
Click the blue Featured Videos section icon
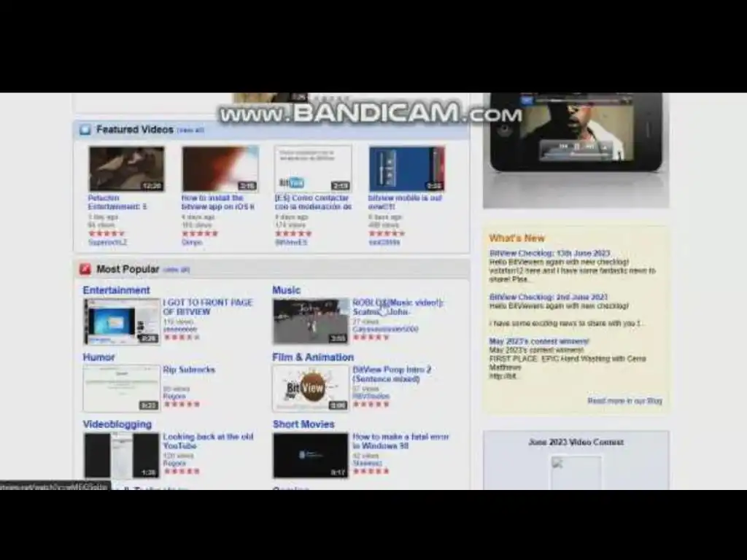[x=85, y=130]
